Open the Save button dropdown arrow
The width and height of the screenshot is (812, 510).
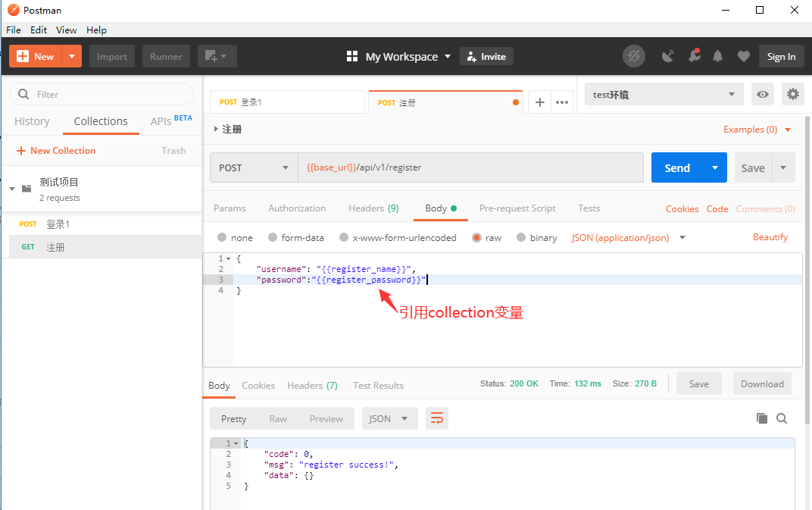783,167
